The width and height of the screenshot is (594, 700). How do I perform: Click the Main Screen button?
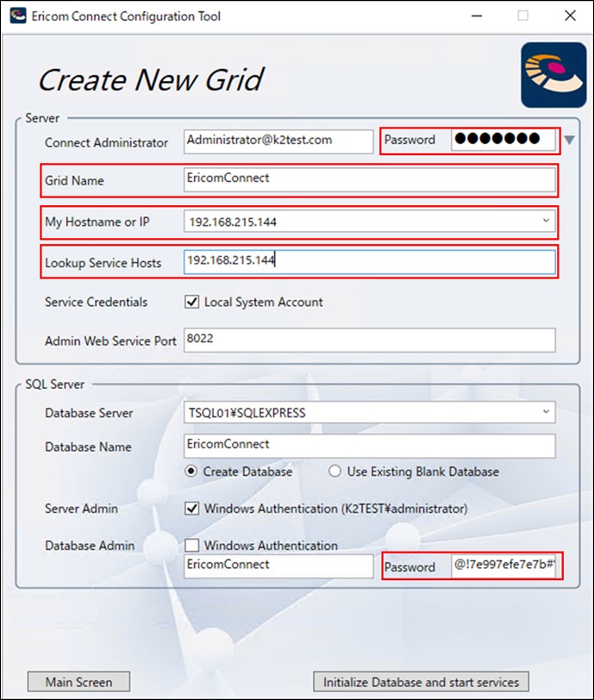point(78,682)
